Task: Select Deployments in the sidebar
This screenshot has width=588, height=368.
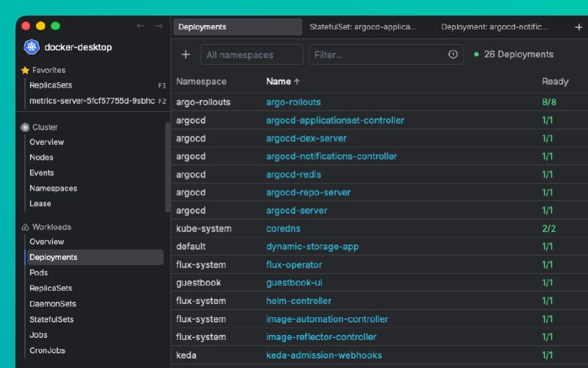Action: (96, 257)
